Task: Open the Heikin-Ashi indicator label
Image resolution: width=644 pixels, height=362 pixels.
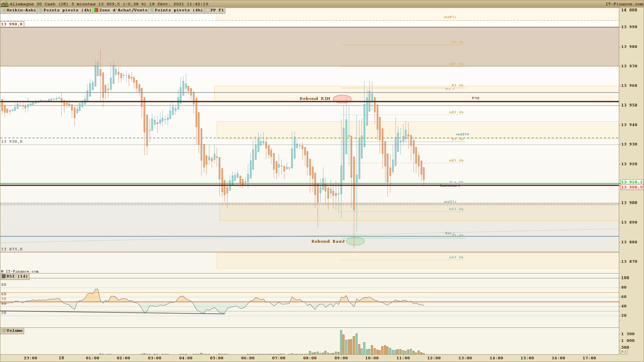Action: point(21,10)
